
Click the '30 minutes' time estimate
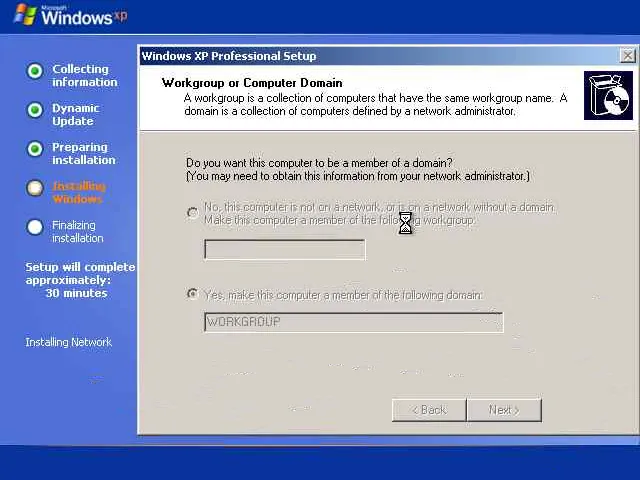coord(76,293)
